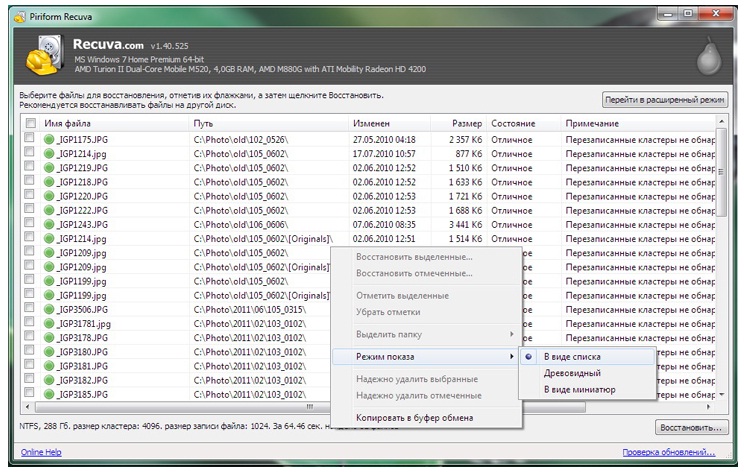Click 'Перейти в расширенный режим' button
This screenshot has width=744, height=472.
tap(665, 100)
